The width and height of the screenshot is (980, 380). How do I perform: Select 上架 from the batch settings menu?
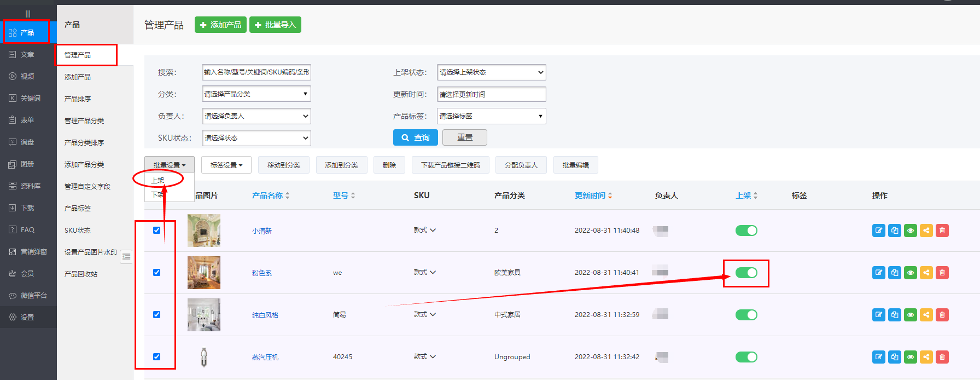coord(158,180)
